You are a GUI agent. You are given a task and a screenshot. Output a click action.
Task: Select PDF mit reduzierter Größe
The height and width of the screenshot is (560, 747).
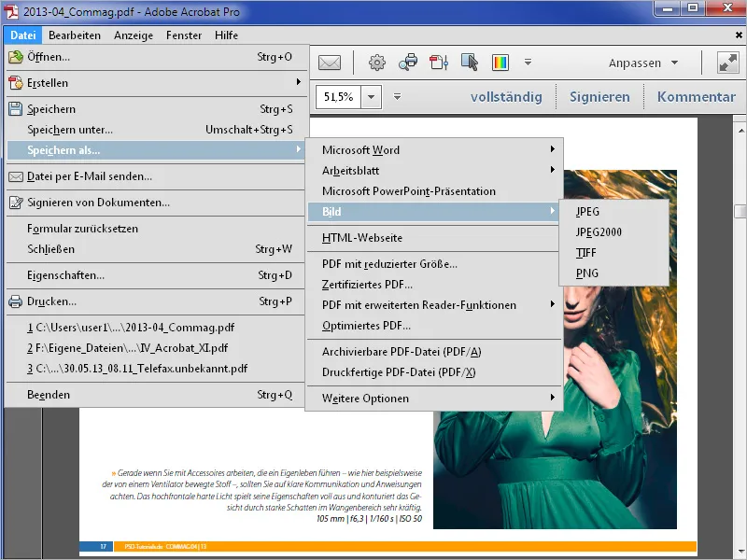tap(433, 264)
